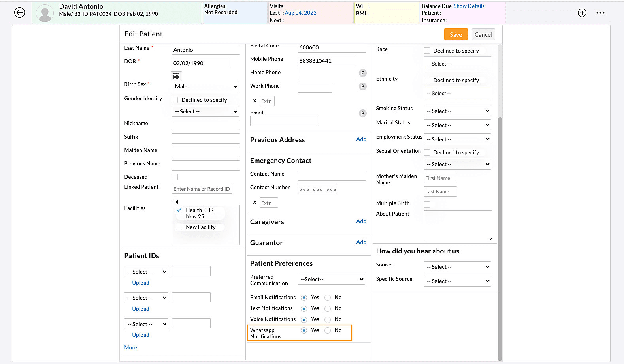Open the DOB calendar picker
624x364 pixels.
coord(176,76)
